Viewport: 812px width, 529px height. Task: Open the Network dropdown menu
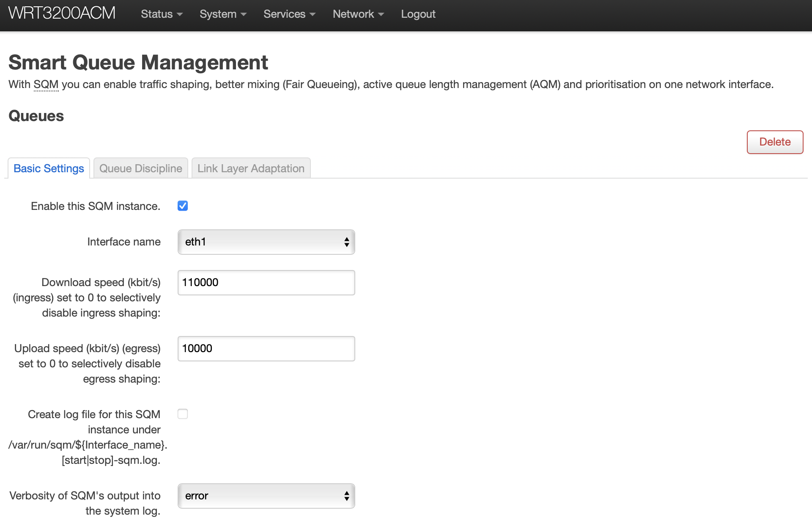click(358, 14)
